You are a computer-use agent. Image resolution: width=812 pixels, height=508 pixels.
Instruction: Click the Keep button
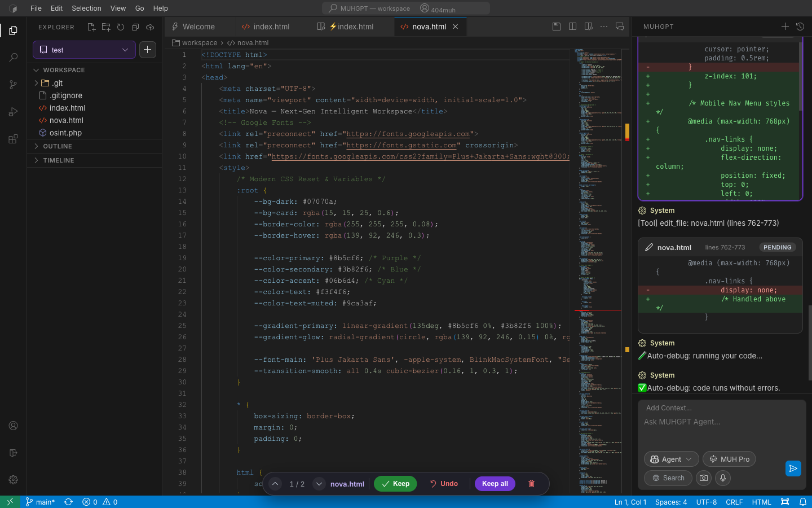point(395,484)
